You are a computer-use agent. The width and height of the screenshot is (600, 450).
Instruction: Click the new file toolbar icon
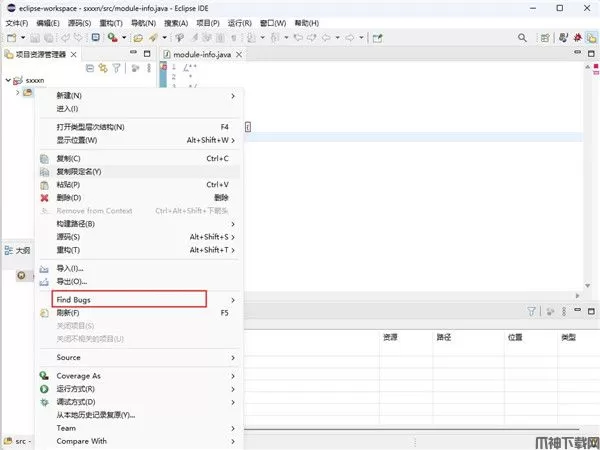click(11, 37)
